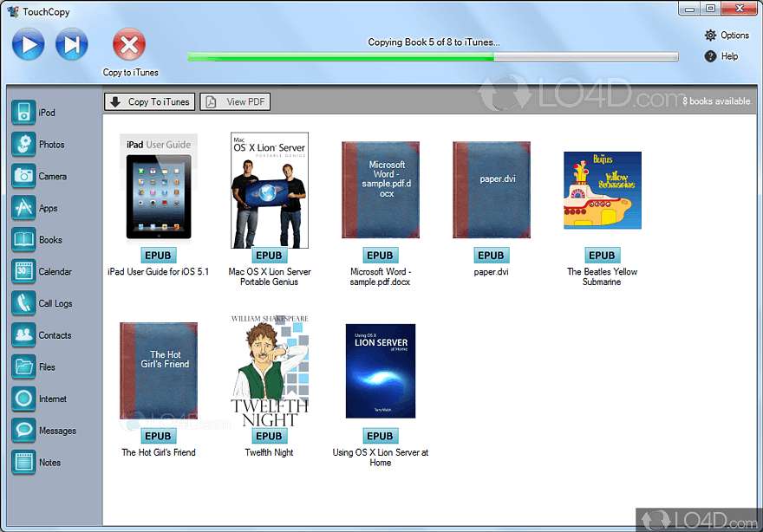Viewport: 763px width, 532px height.
Task: Open the Internet section icon
Action: point(23,399)
